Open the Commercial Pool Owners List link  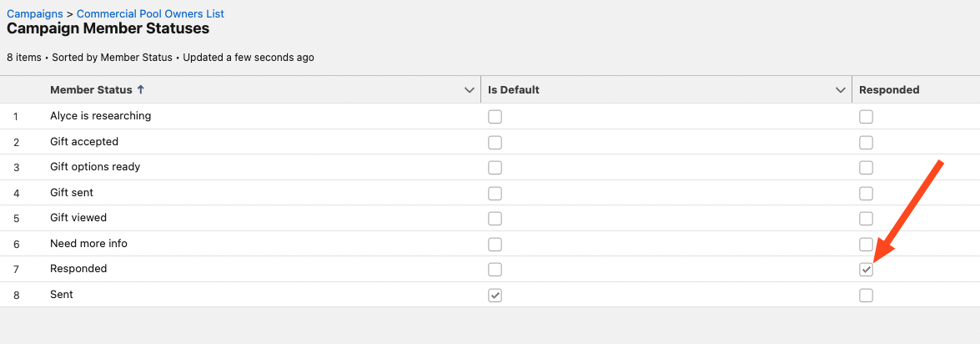tap(150, 13)
